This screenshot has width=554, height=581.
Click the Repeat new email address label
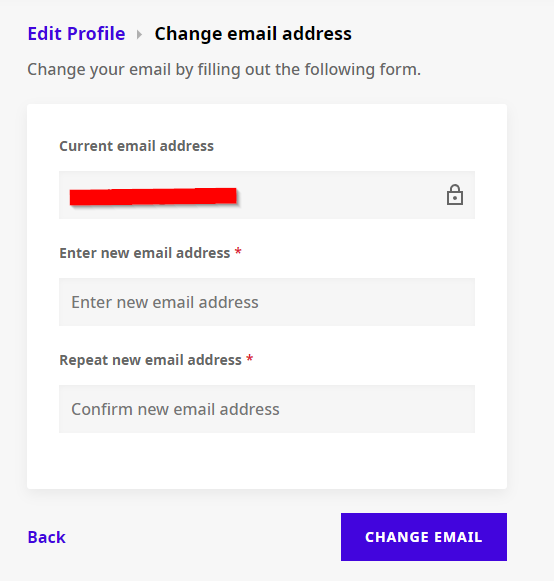150,360
